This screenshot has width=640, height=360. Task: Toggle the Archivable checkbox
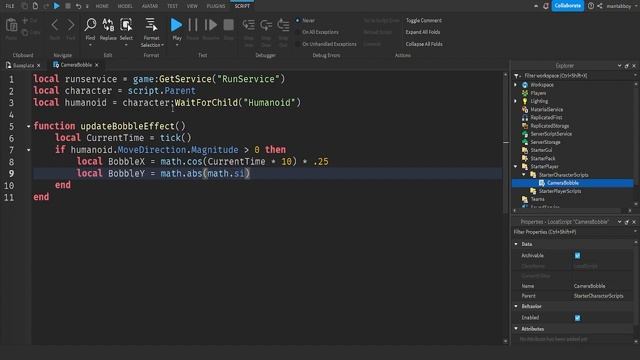coord(577,256)
